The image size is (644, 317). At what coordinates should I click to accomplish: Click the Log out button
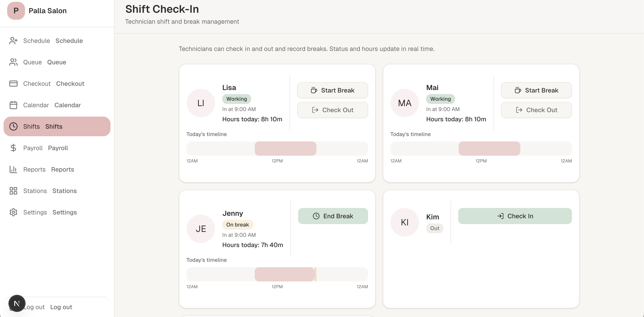click(x=57, y=307)
